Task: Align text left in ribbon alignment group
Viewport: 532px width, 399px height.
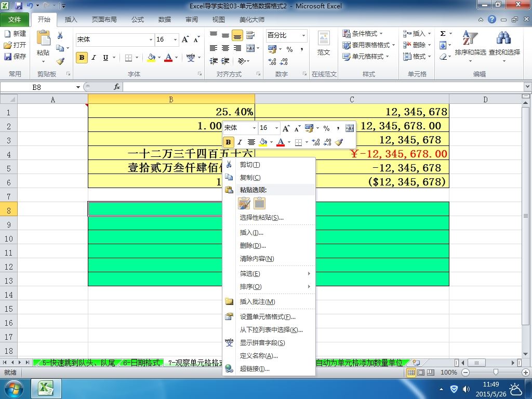Action: pos(214,48)
